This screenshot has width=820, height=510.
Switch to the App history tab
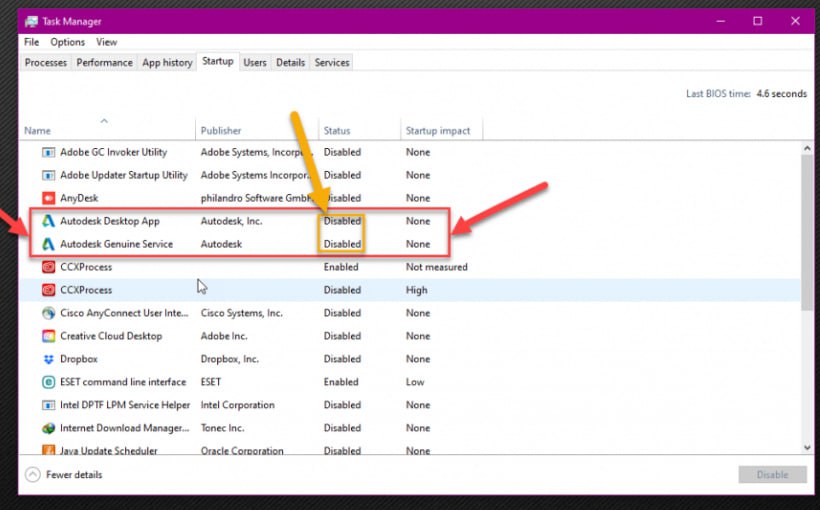click(167, 63)
